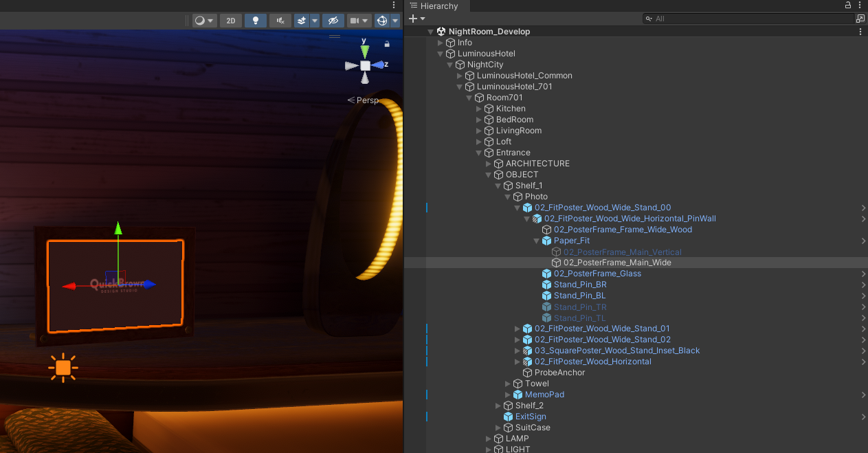Select LuminousHotel_701 in hierarchy

coord(514,87)
